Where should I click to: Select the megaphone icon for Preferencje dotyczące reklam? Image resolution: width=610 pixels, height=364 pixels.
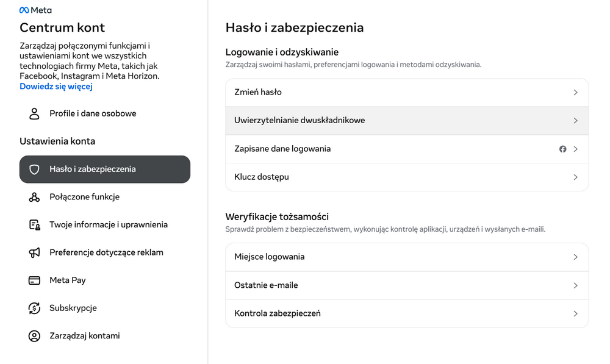pyautogui.click(x=34, y=252)
